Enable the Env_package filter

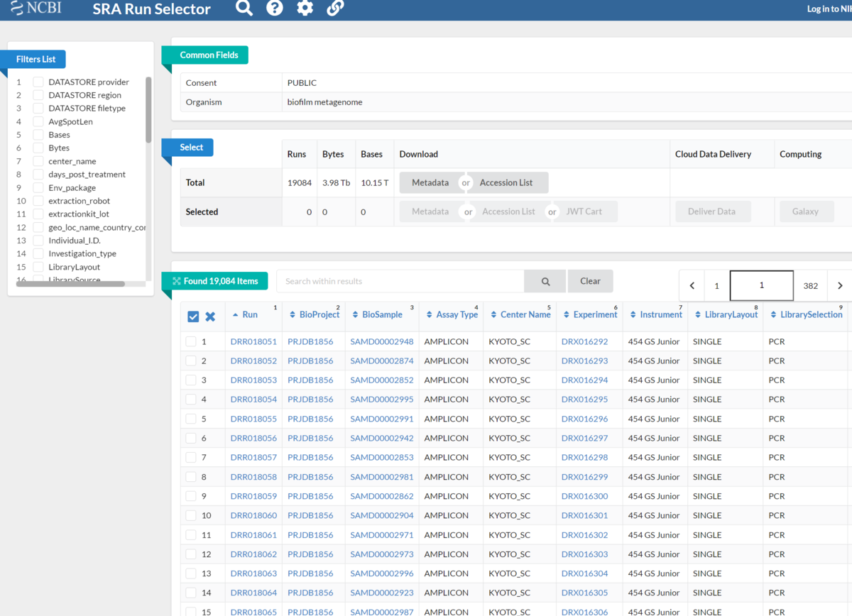coord(38,187)
